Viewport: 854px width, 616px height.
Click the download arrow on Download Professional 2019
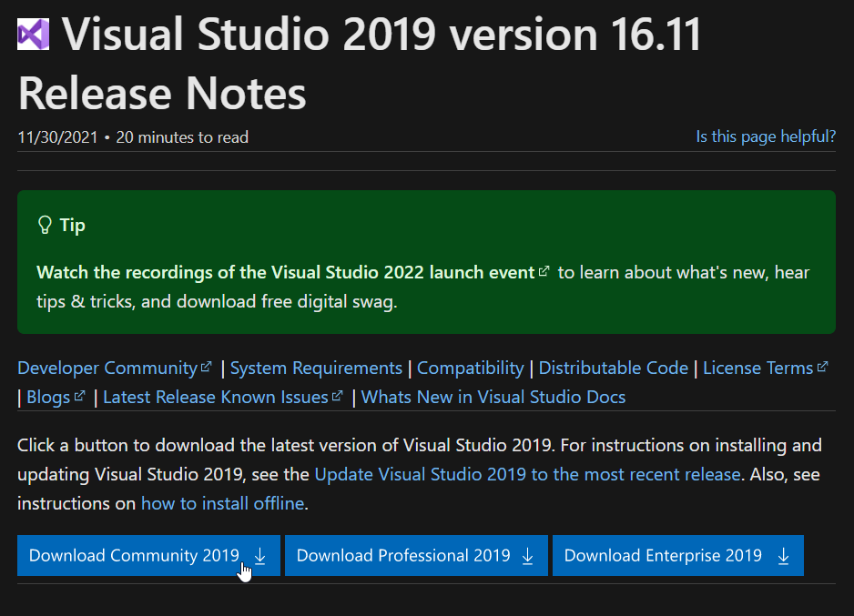point(527,555)
